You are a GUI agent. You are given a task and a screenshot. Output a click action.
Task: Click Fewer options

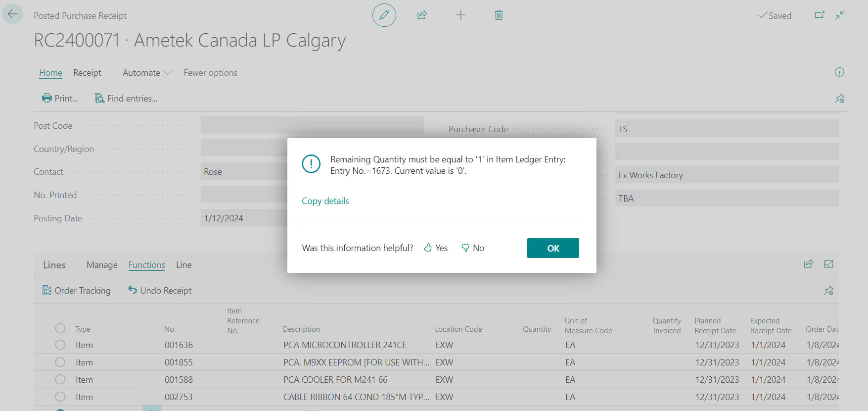[x=210, y=73]
